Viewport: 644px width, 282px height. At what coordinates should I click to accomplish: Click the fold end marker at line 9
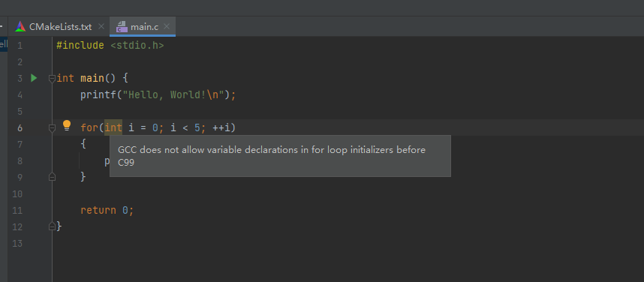52,176
